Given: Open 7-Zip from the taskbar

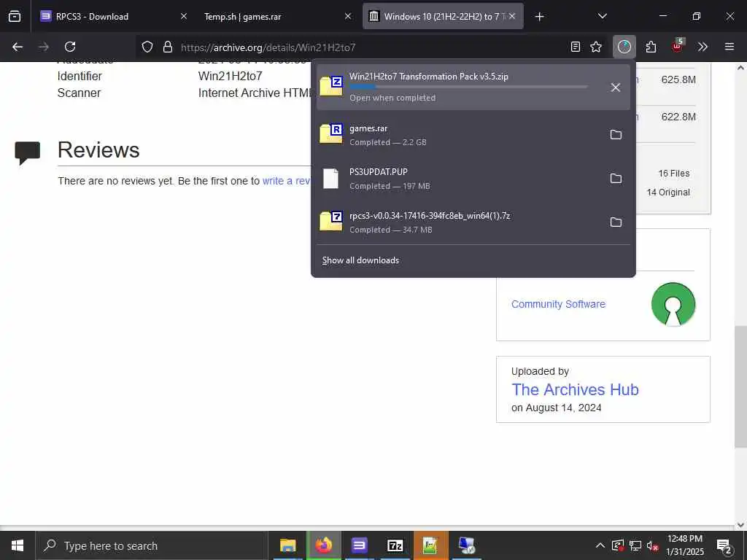Looking at the screenshot, I should (x=395, y=545).
